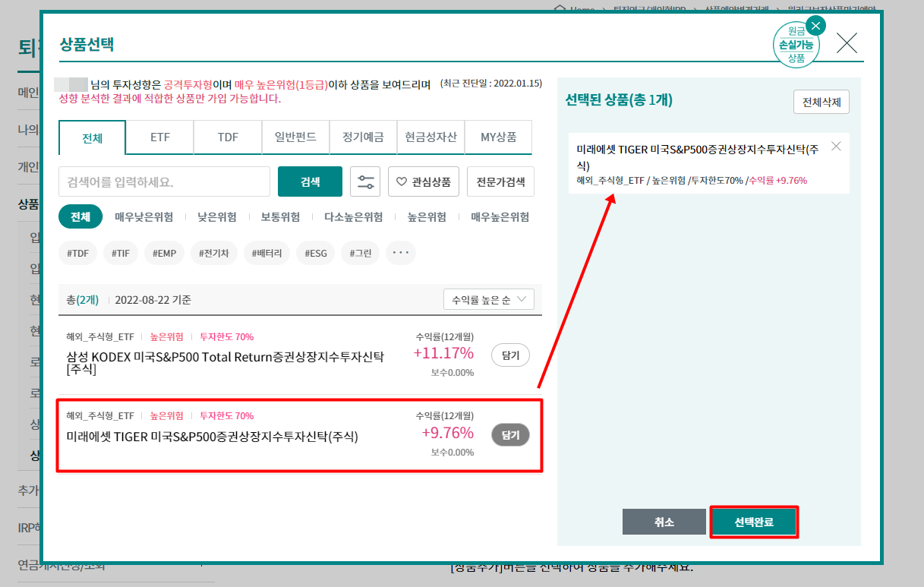The width and height of the screenshot is (924, 587).
Task: Click the +11.17% return value
Action: click(443, 353)
